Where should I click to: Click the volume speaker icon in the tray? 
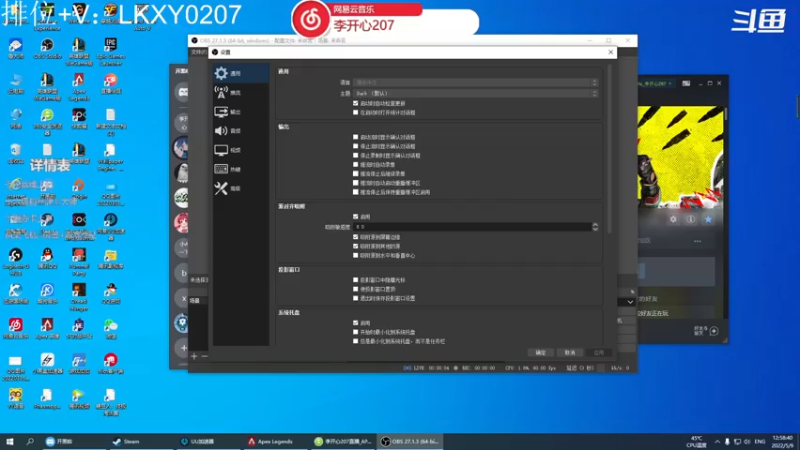747,441
